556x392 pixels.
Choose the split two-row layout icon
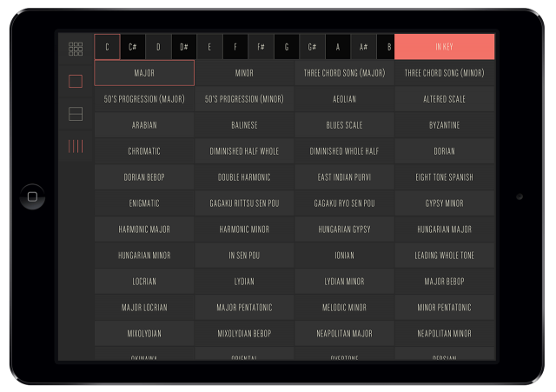(x=76, y=114)
